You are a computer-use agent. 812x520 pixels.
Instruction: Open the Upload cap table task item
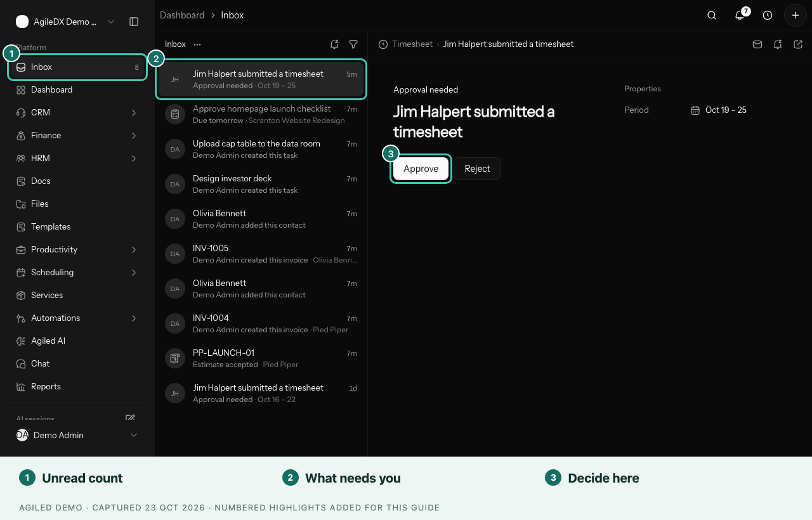pyautogui.click(x=261, y=149)
